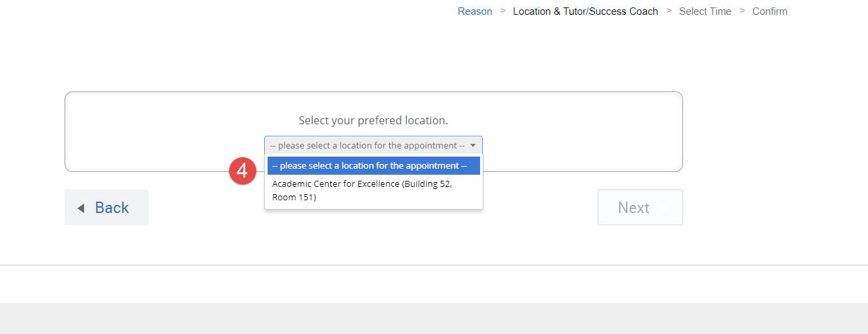The width and height of the screenshot is (868, 334).
Task: Click the Confirm breadcrumb step
Action: click(770, 11)
